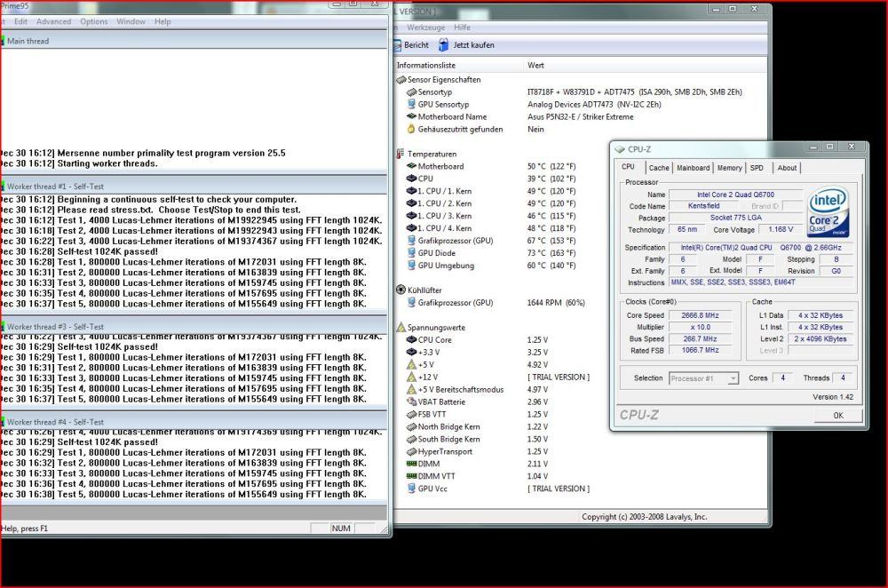888x588 pixels.
Task: Click the Main thread pane title bar
Action: (x=194, y=41)
